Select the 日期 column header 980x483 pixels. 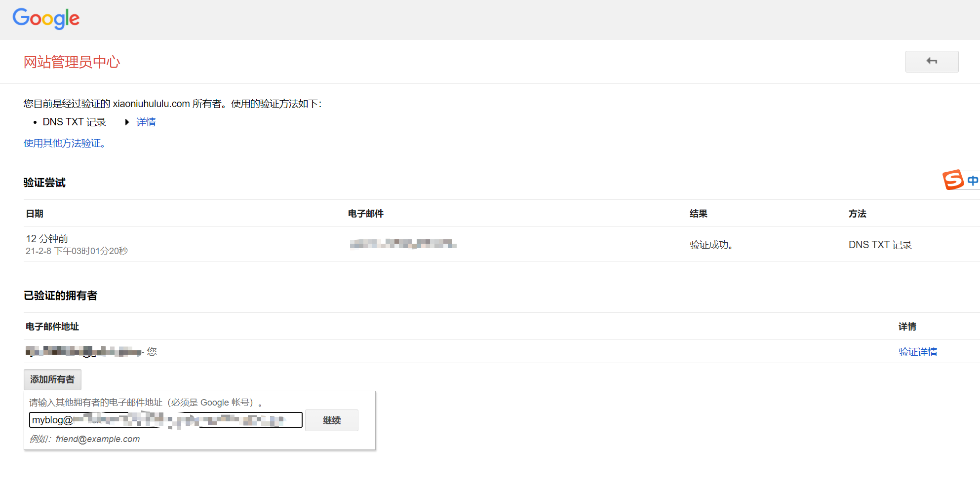(35, 214)
